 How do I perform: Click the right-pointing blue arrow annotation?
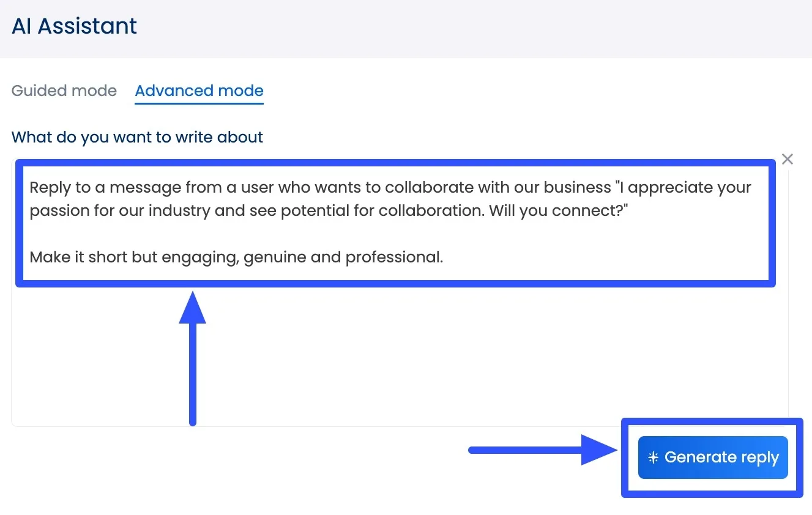coord(538,450)
